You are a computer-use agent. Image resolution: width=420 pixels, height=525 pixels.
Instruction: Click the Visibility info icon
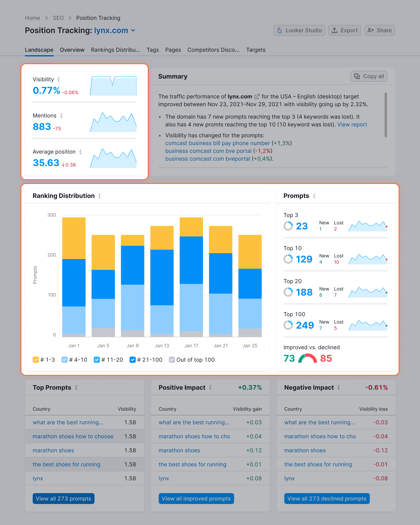pos(59,79)
